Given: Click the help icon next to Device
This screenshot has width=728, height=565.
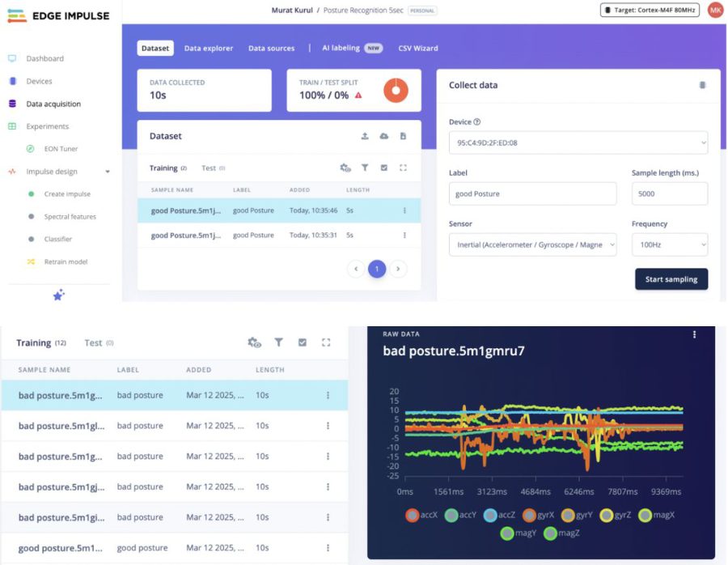Looking at the screenshot, I should pos(476,121).
